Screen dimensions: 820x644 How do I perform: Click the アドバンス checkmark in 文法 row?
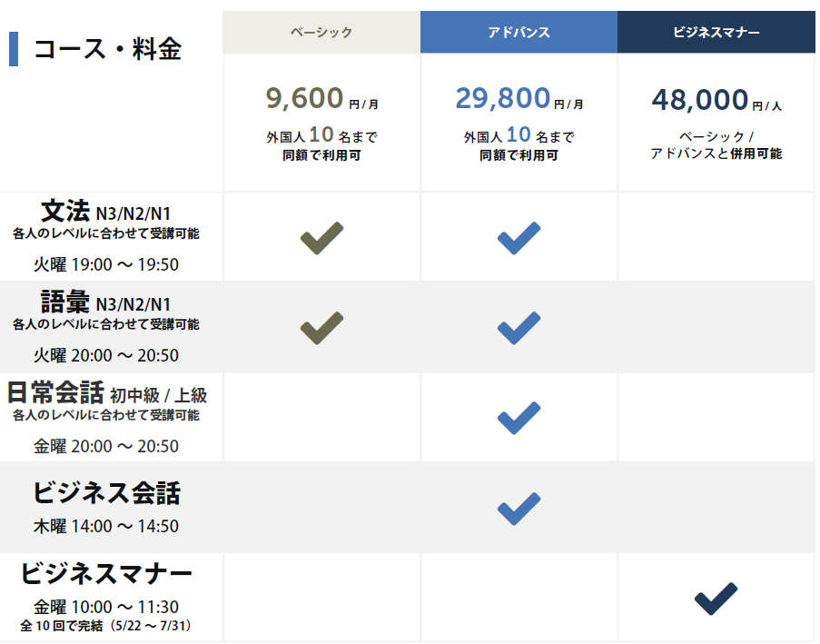(519, 238)
